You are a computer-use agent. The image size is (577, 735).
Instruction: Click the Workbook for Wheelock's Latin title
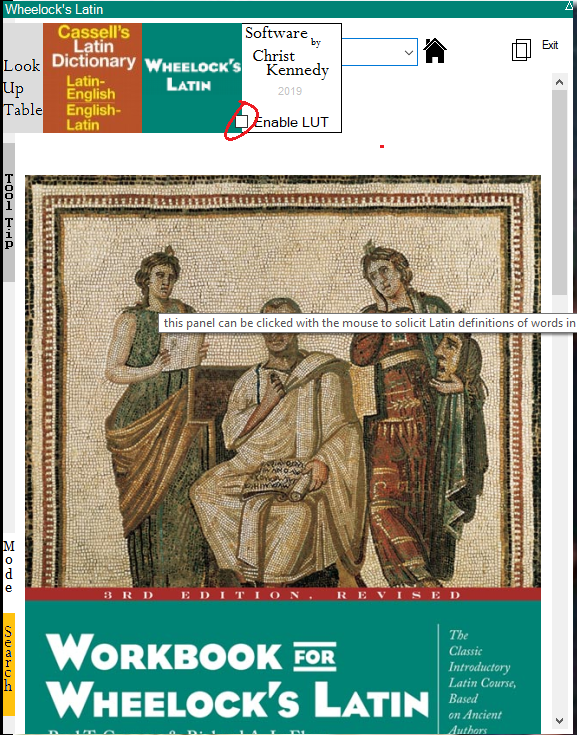coord(237,675)
